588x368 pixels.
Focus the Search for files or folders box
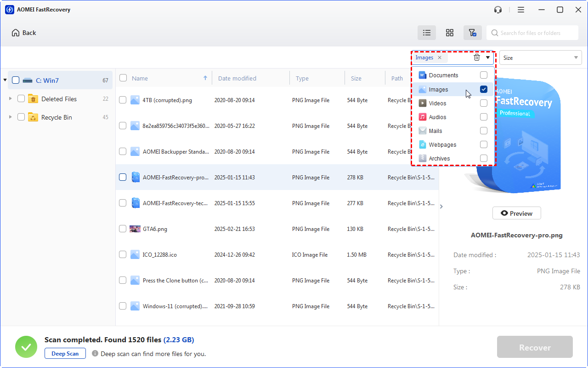point(532,33)
